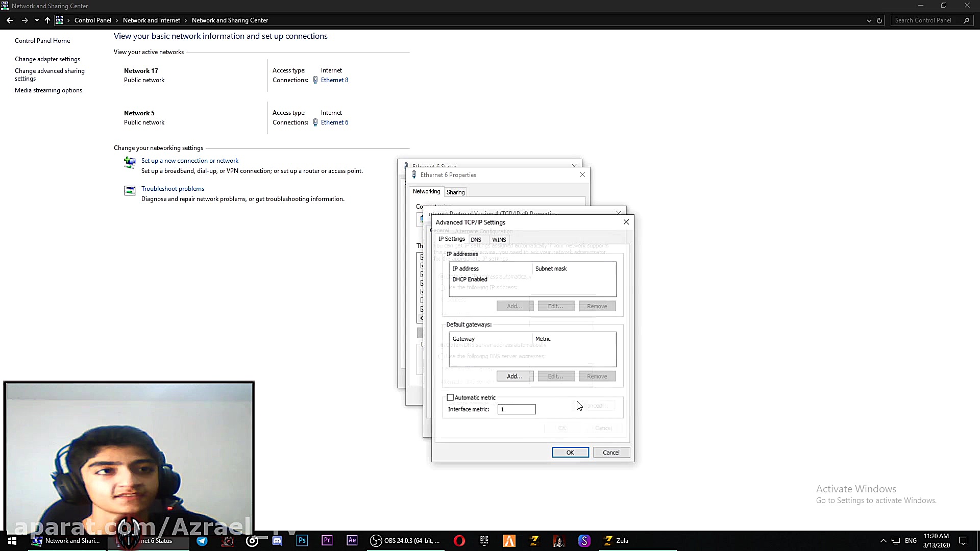
Task: Open Epic Games launcher icon
Action: pos(484,541)
